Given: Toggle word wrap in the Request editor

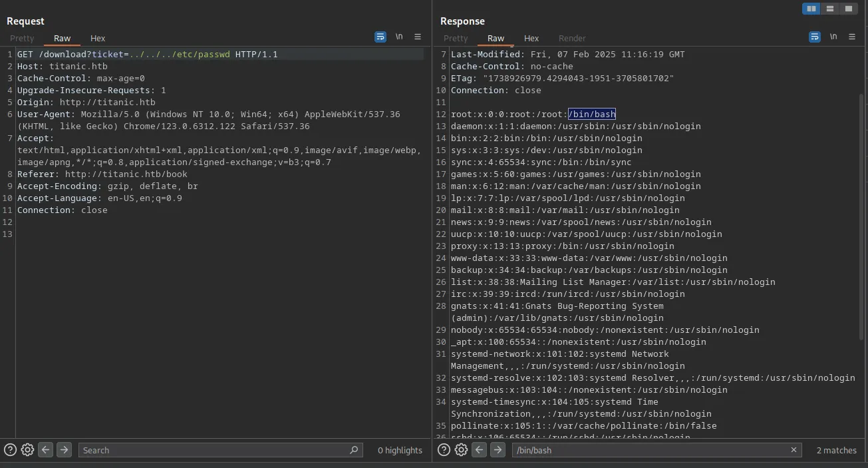Looking at the screenshot, I should click(x=380, y=37).
